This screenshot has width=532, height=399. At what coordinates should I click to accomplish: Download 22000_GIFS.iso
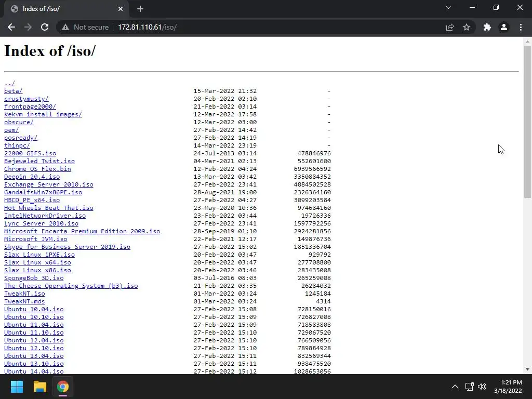pyautogui.click(x=30, y=153)
